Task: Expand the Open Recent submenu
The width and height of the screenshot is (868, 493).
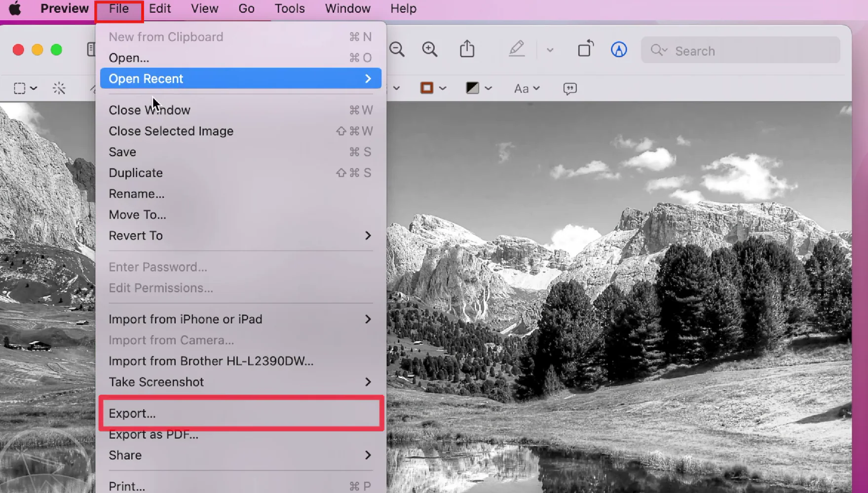Action: click(x=241, y=78)
